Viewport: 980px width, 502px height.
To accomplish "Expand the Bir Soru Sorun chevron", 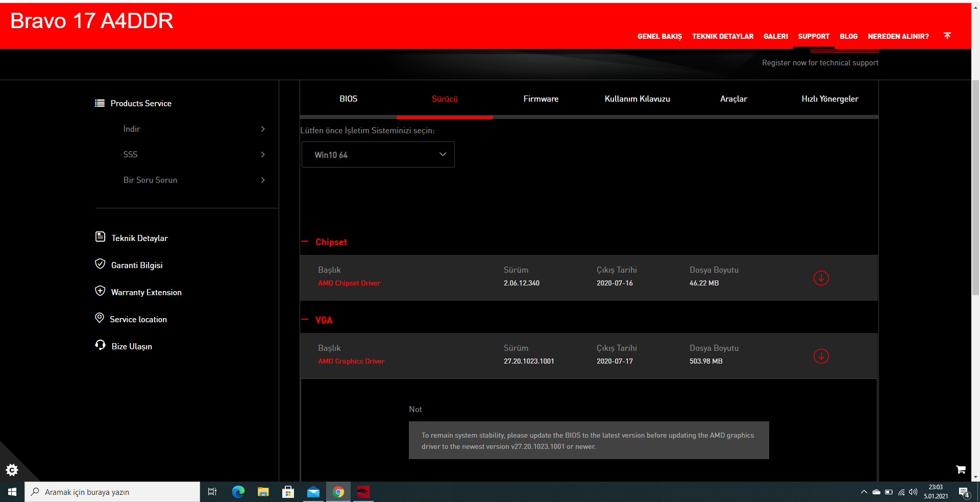I will 263,180.
